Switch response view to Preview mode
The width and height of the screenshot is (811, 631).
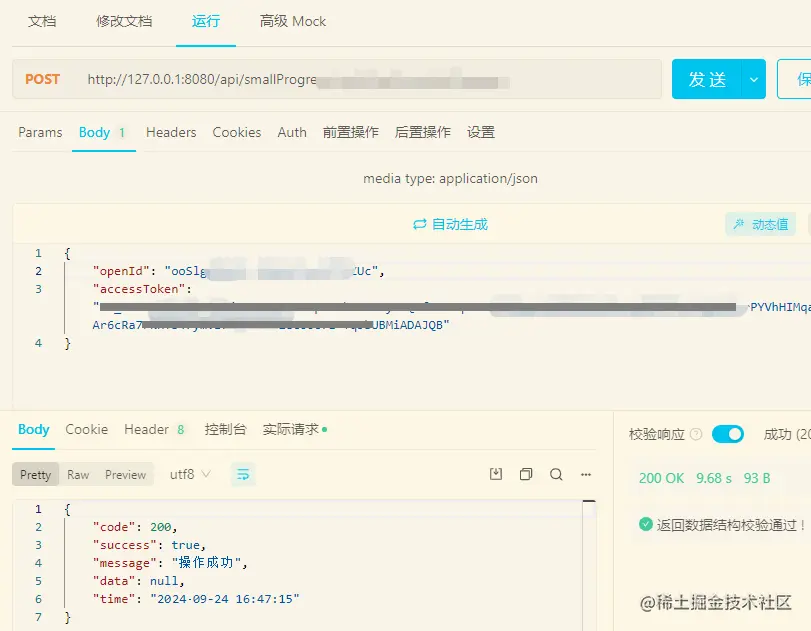tap(127, 475)
